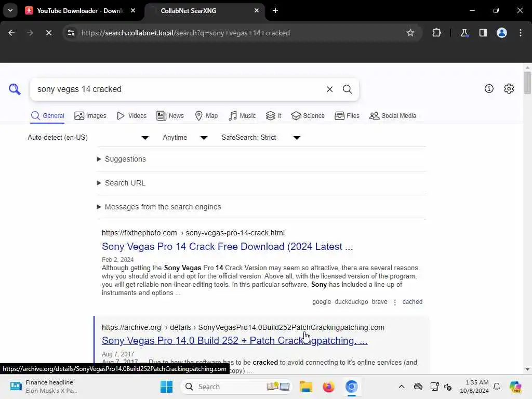Open Chrome Labs flask icon
532x399 pixels.
(x=464, y=33)
